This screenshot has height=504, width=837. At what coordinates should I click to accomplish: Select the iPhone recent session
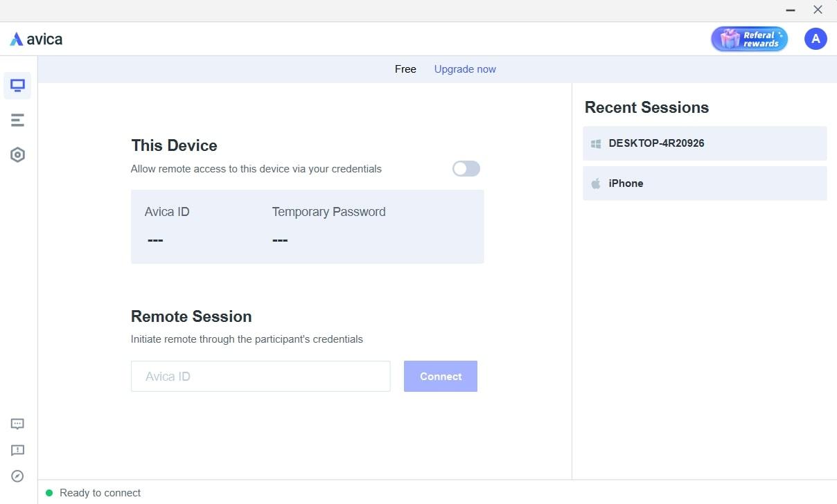pyautogui.click(x=705, y=183)
